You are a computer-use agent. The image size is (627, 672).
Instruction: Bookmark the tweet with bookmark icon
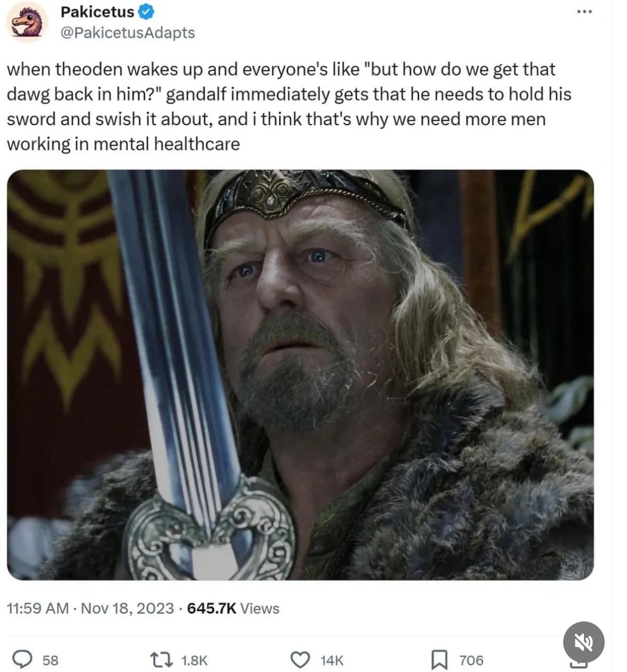point(439,660)
